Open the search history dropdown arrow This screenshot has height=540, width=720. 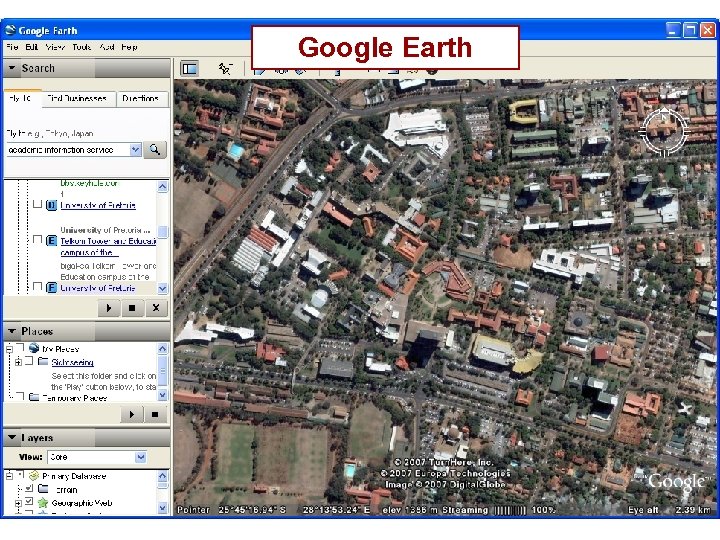pyautogui.click(x=135, y=150)
